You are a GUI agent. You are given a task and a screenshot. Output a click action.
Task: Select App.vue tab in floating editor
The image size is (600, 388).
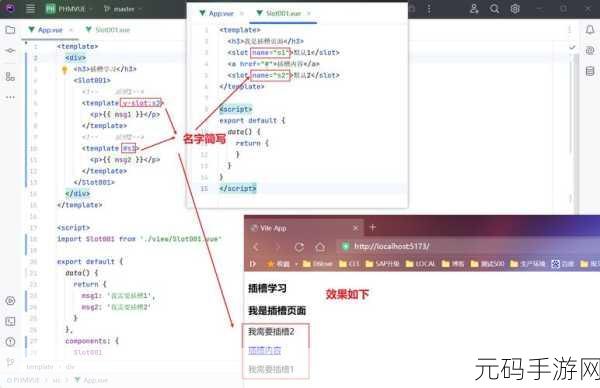pyautogui.click(x=217, y=13)
